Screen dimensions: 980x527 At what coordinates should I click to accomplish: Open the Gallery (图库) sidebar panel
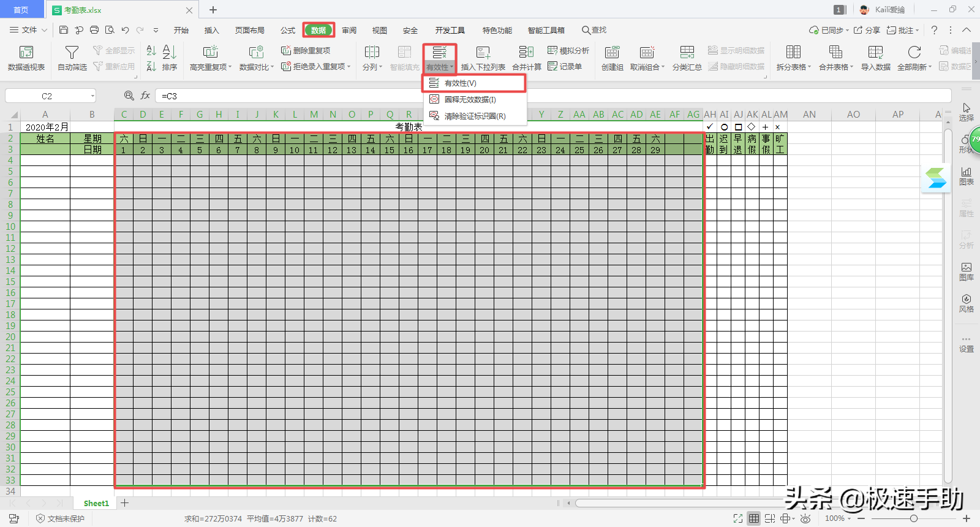[967, 271]
